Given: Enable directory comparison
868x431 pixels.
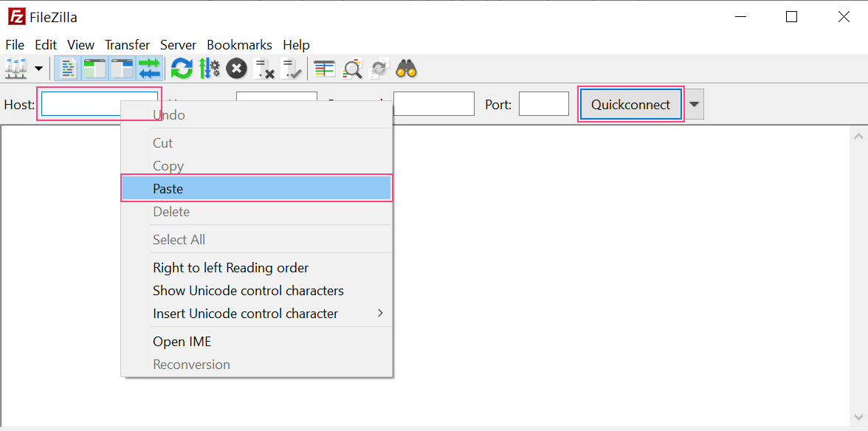Looking at the screenshot, I should pos(352,68).
